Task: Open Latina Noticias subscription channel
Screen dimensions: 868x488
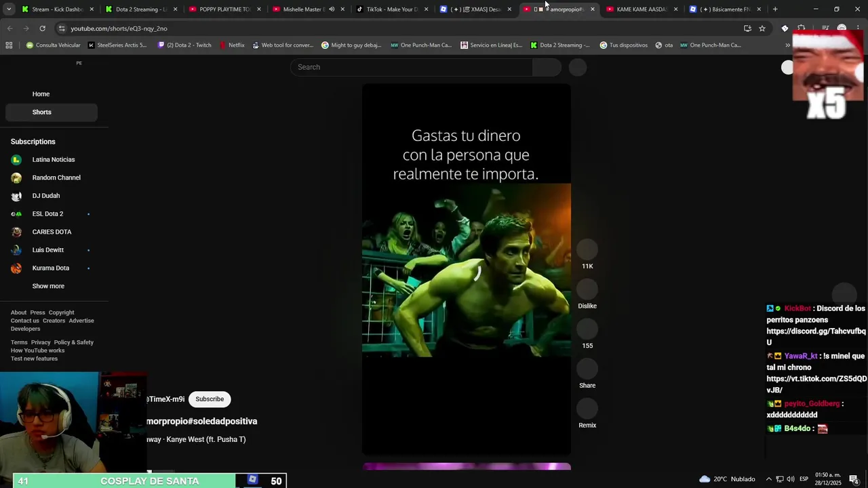Action: point(52,160)
